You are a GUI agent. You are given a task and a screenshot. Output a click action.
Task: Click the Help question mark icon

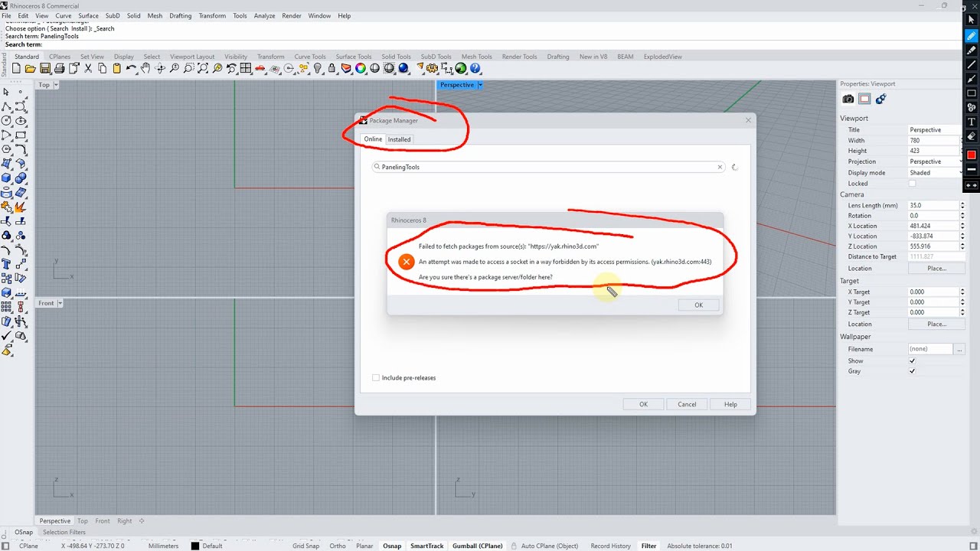pos(475,68)
